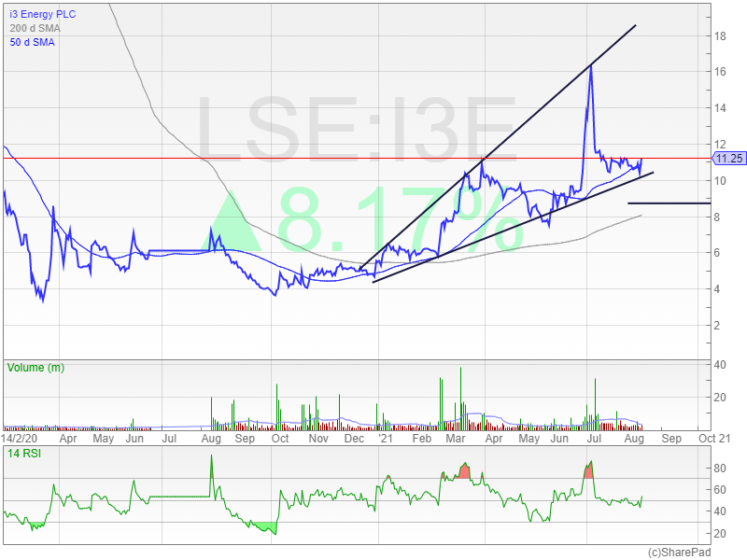Screen dimensions: 747x560
Task: Click the Sep 2021 date axis label
Action: click(671, 439)
